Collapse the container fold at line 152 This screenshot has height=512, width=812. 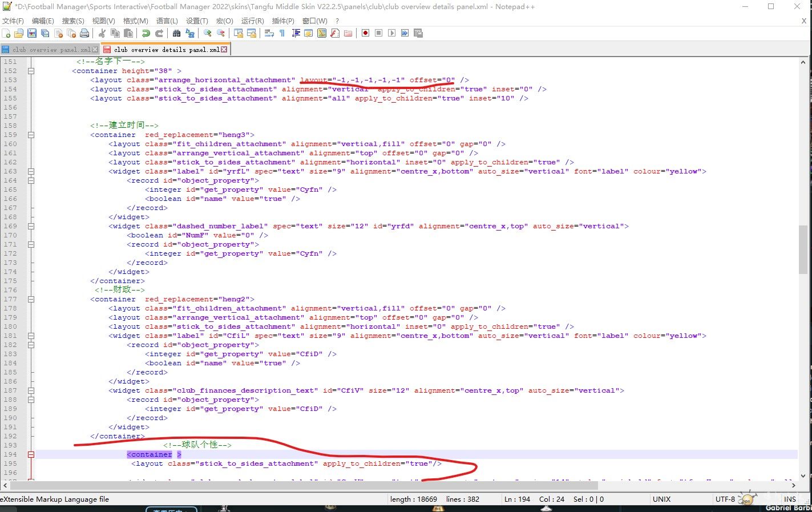pos(31,71)
